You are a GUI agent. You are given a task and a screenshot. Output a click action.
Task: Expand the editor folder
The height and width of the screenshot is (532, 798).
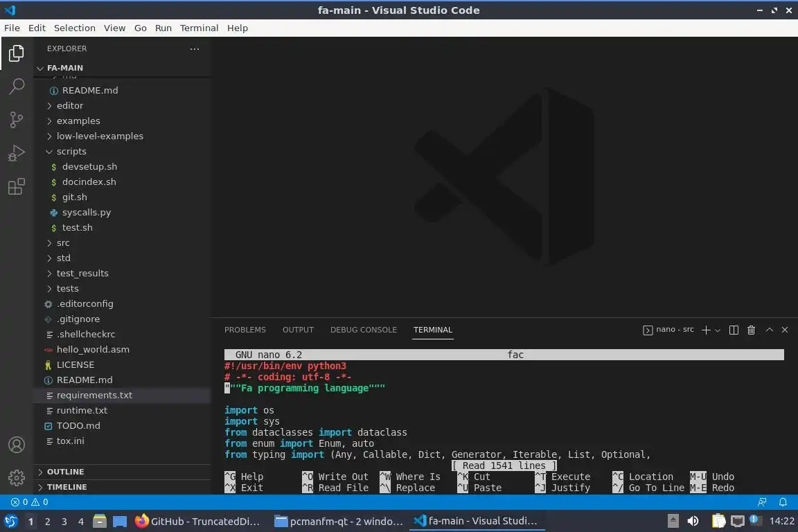[122, 105]
